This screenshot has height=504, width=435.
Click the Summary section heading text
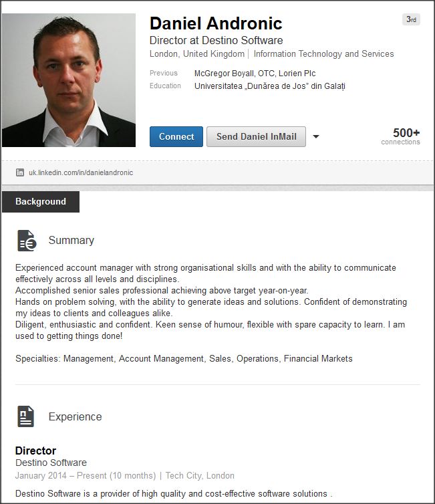pyautogui.click(x=71, y=241)
